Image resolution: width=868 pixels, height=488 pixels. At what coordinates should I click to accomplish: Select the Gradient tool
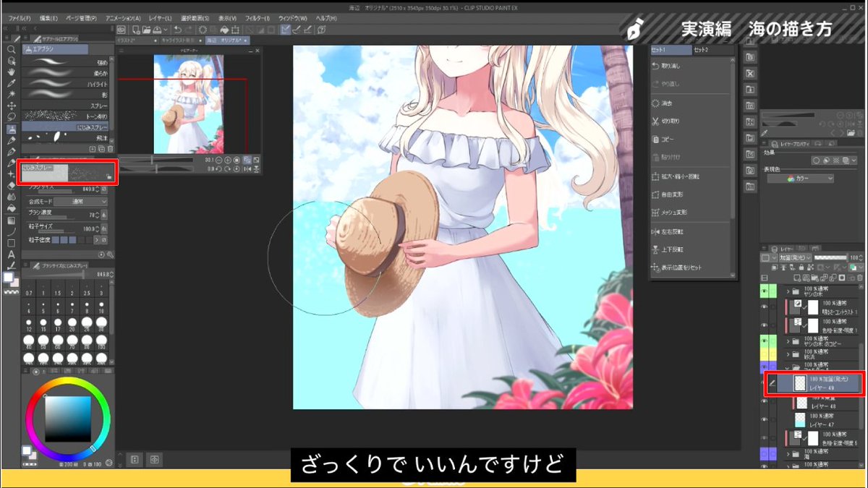click(12, 221)
